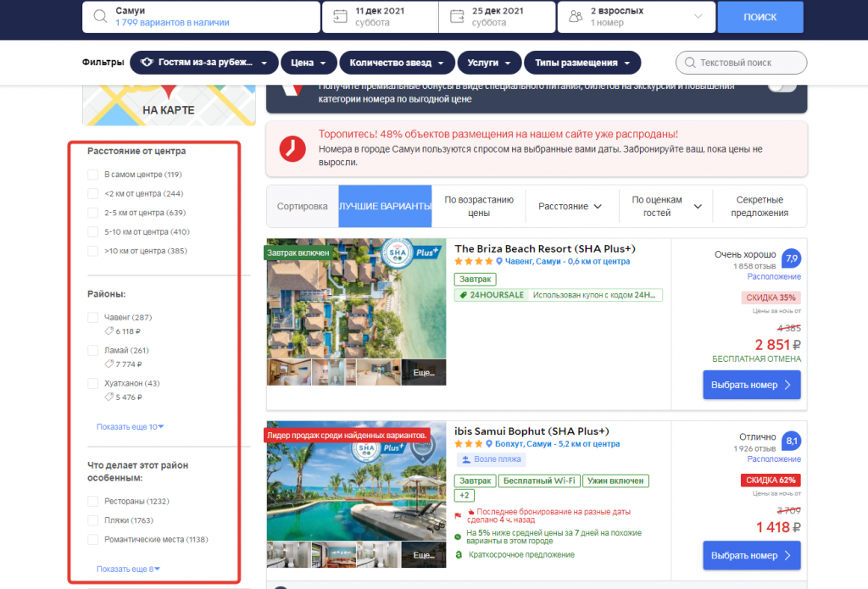Open the 2 взрослых guests dropdown
The image size is (868, 589).
pyautogui.click(x=636, y=17)
